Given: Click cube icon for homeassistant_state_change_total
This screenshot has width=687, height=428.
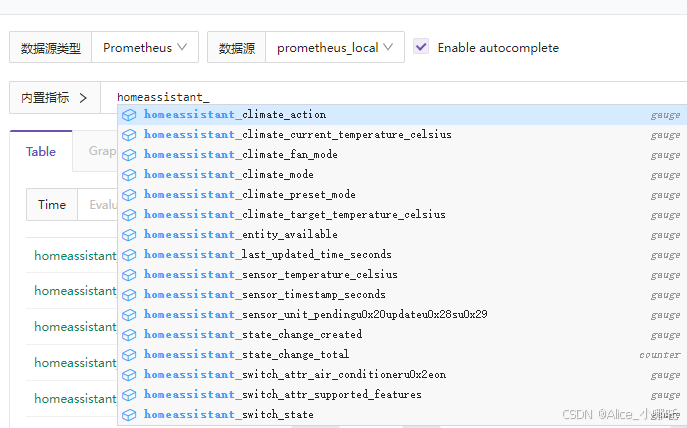Looking at the screenshot, I should coord(129,355).
